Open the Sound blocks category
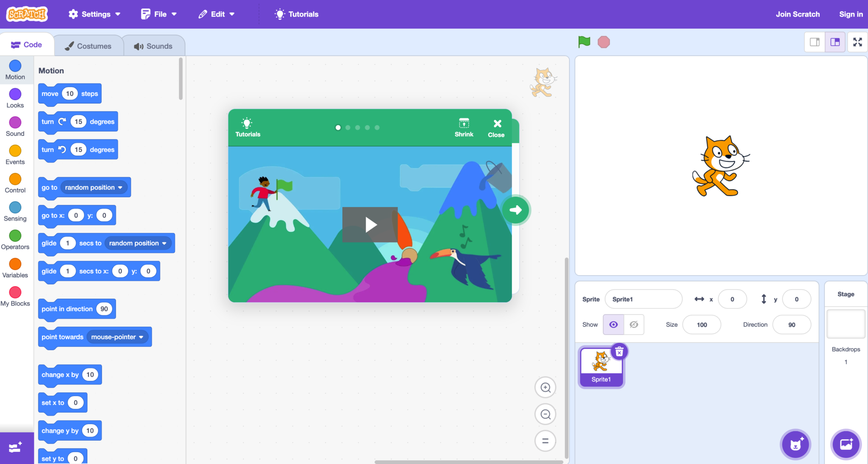 point(15,126)
